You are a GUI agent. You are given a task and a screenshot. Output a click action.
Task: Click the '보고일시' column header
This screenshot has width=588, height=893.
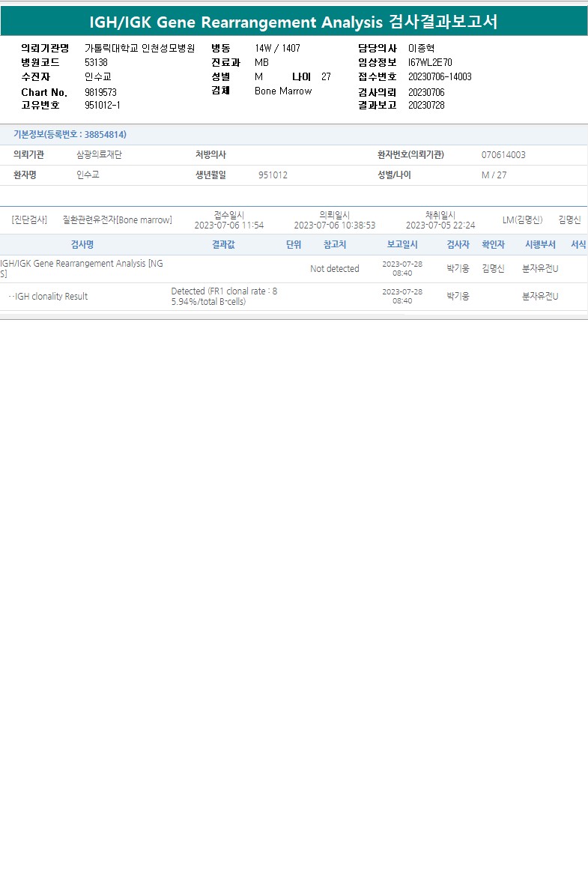pos(402,244)
